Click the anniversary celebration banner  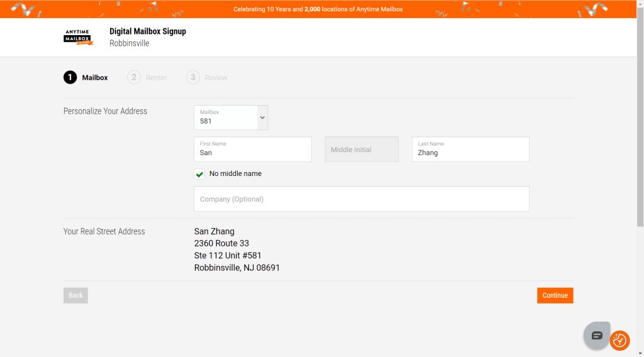click(x=318, y=9)
